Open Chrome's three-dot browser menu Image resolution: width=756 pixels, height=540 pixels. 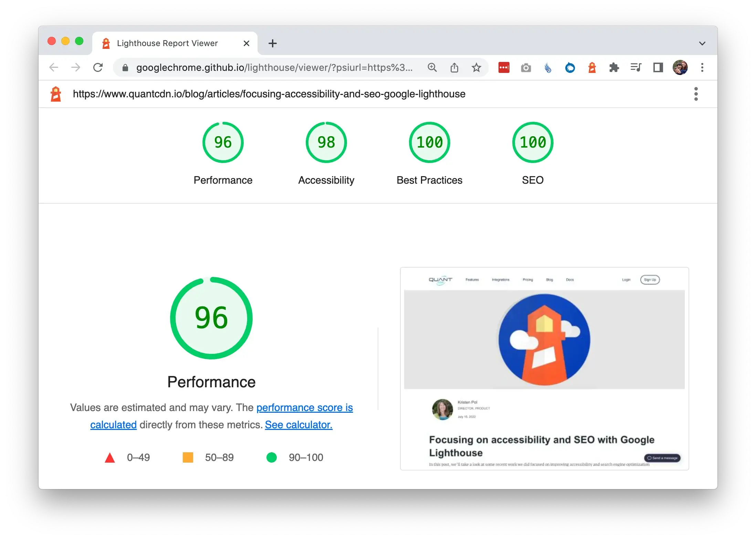click(702, 67)
